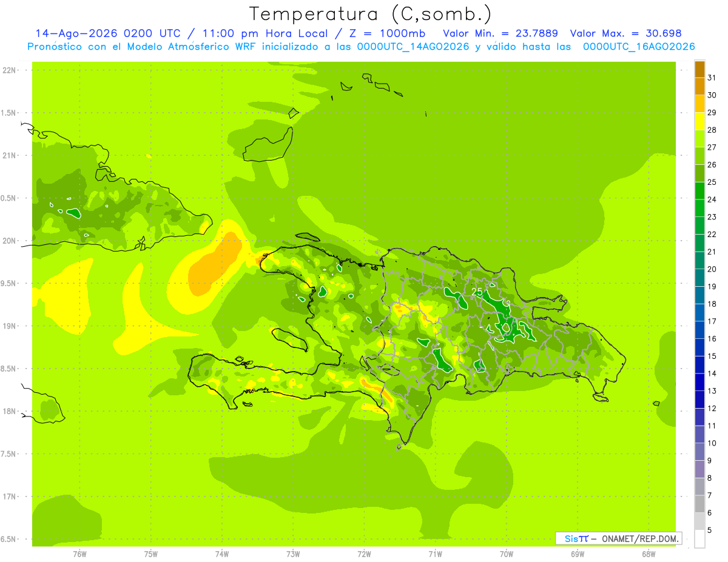This screenshot has height=562, width=728.
Task: Click the white "25" contour label on the map
Action: [x=477, y=292]
